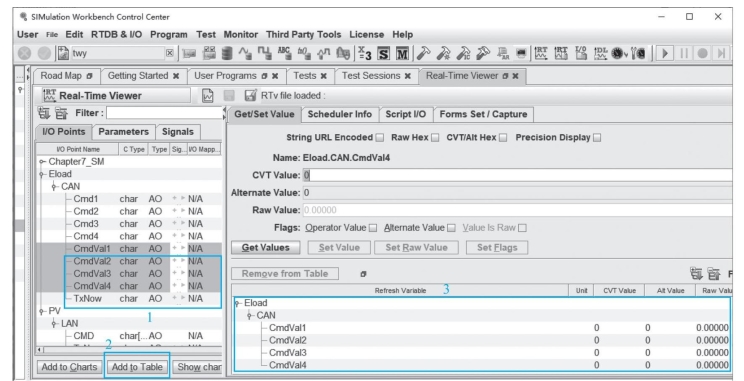Open the clock icon dropdown in toolbar

click(x=625, y=55)
